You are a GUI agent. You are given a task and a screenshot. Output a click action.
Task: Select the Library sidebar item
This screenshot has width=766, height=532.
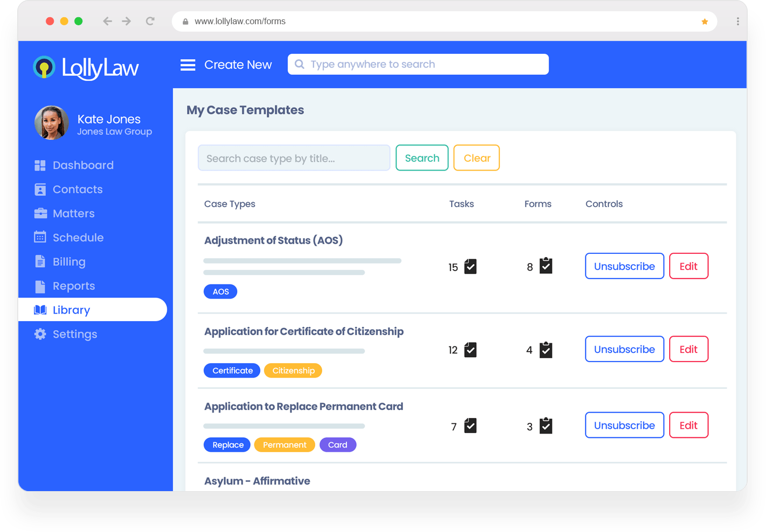click(x=93, y=310)
